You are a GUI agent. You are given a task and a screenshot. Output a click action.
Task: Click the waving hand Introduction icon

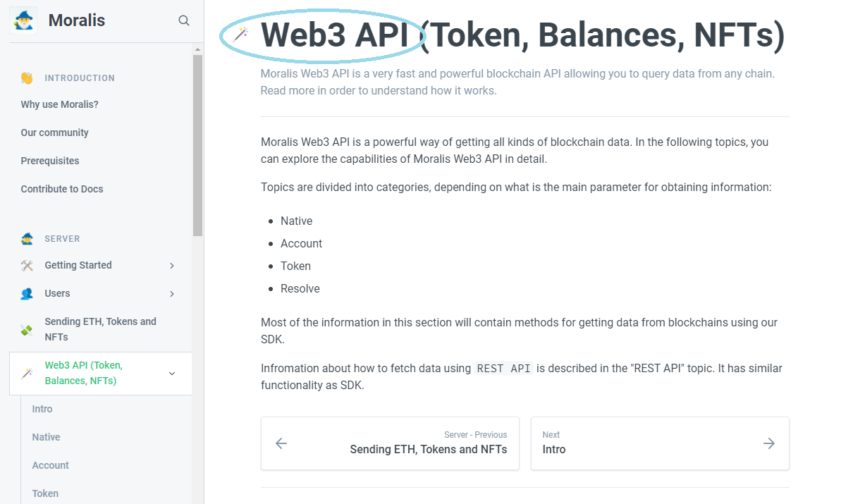[27, 78]
